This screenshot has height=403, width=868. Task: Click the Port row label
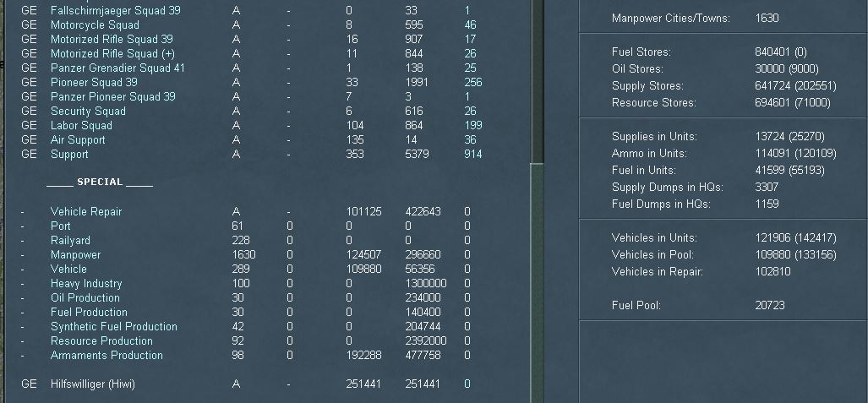tap(60, 226)
